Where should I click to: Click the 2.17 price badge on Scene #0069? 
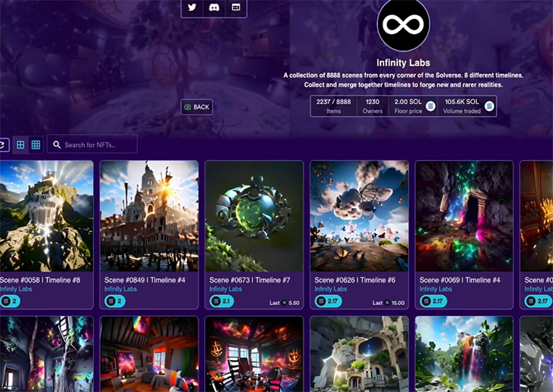coord(433,301)
